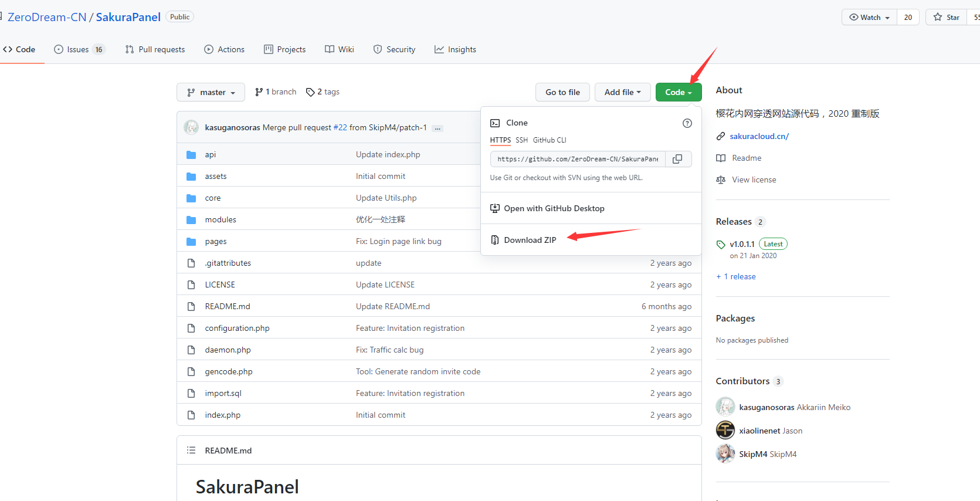Click the terminal icon beside Clone
The height and width of the screenshot is (501, 980).
pos(495,123)
